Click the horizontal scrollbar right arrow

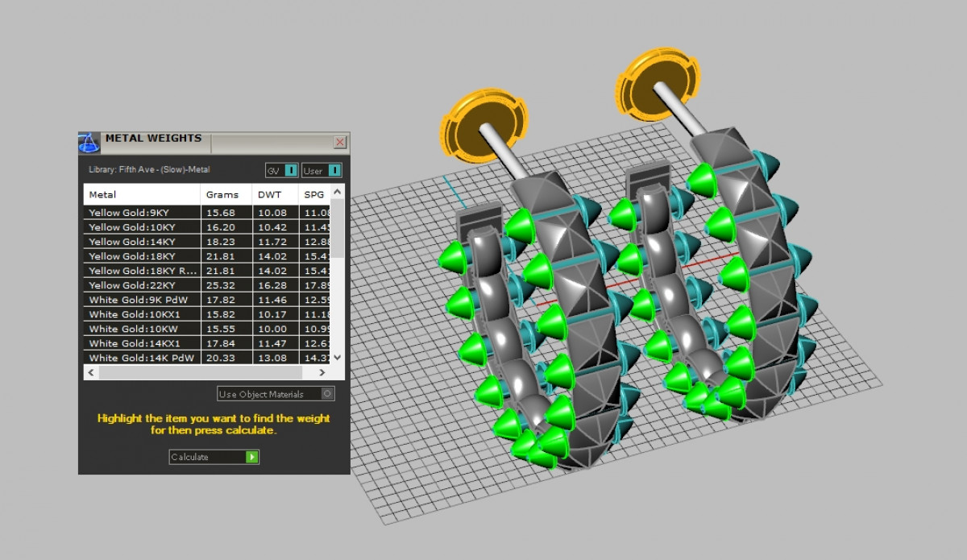pos(322,372)
